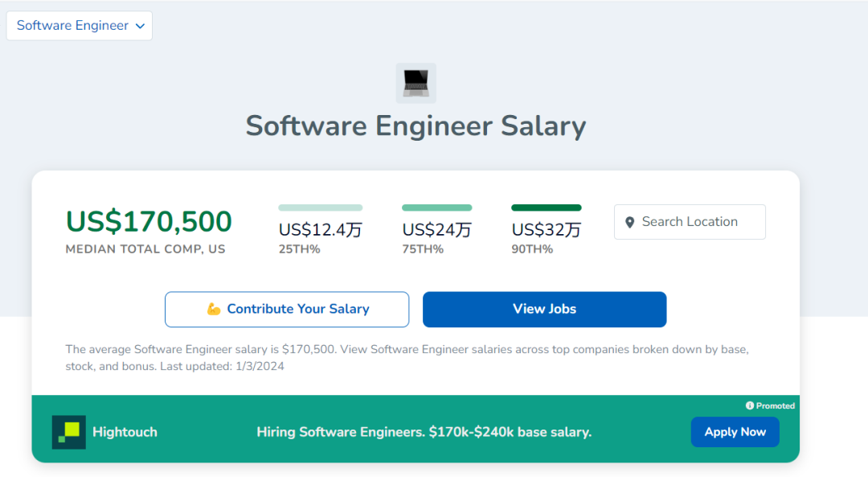Open View Jobs
The image size is (868, 477).
click(x=544, y=309)
